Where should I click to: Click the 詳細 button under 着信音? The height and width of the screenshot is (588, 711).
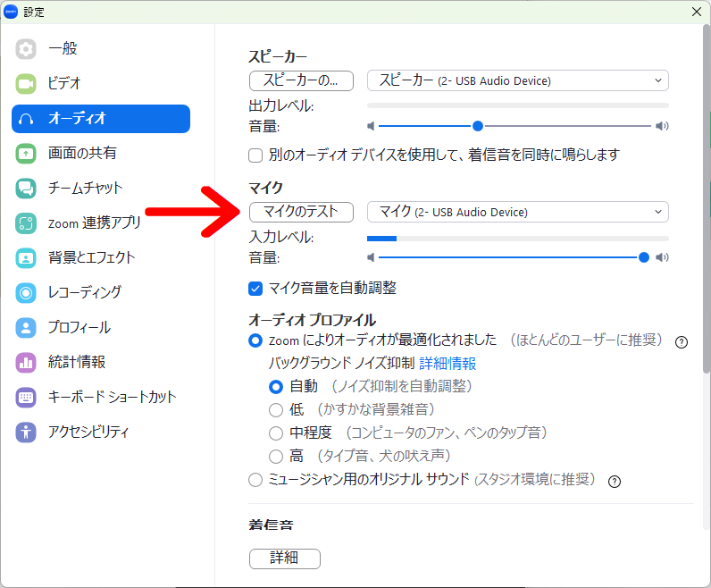(x=285, y=559)
